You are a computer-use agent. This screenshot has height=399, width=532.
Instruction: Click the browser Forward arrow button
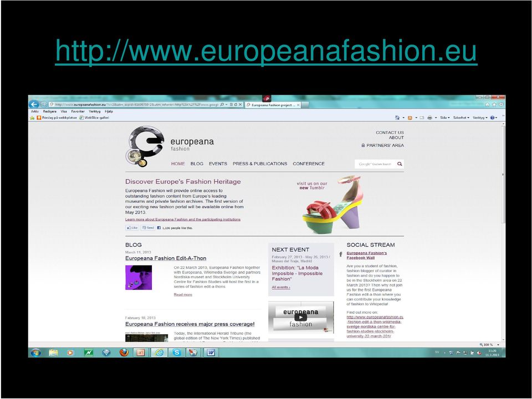tap(44, 105)
